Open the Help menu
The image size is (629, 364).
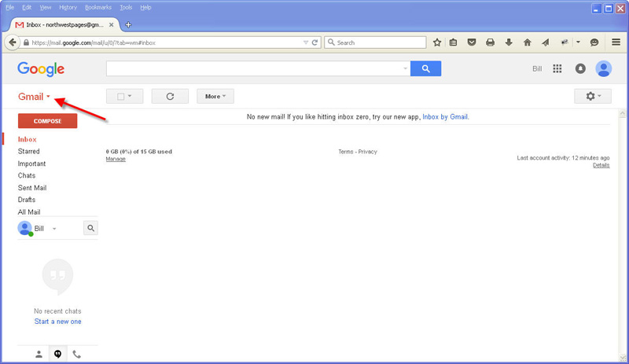145,7
